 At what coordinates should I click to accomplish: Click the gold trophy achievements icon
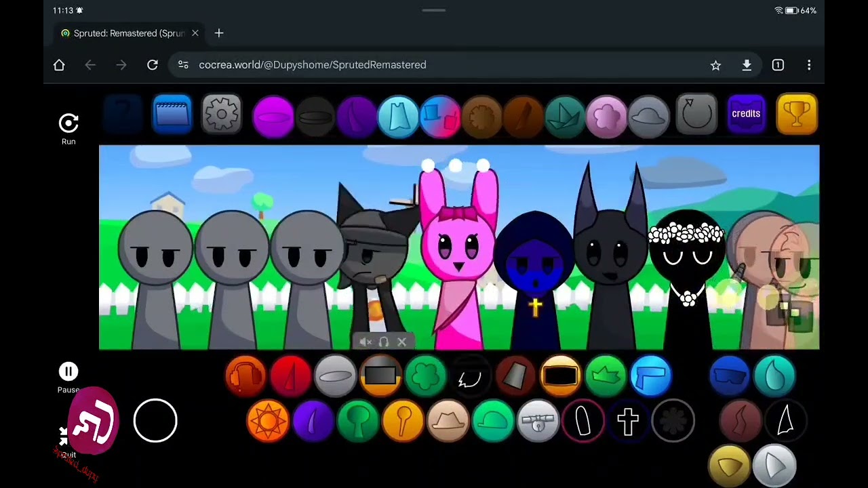pos(797,114)
